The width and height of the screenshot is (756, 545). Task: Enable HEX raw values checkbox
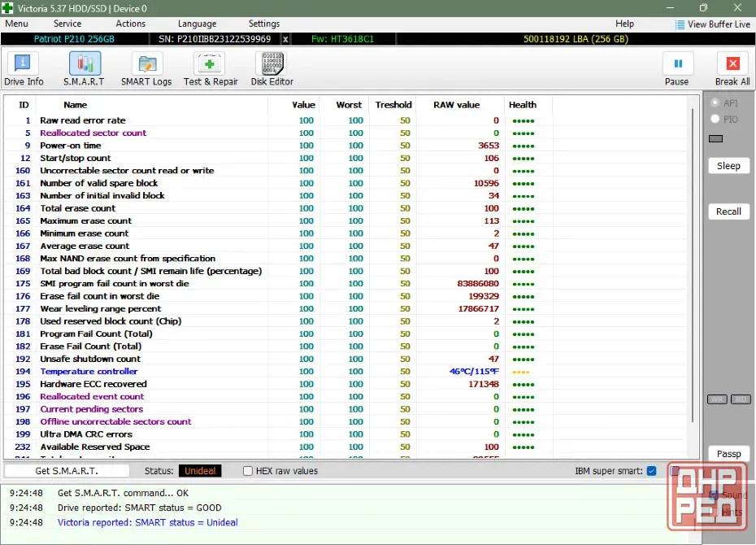(x=248, y=471)
